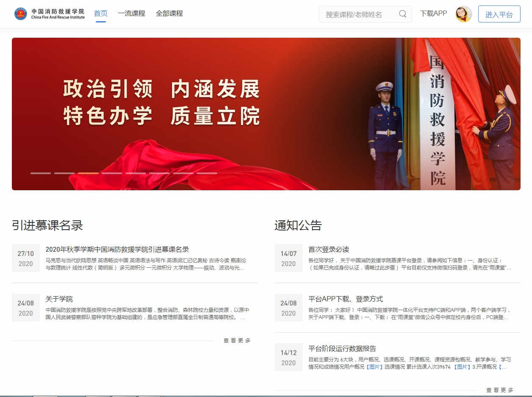This screenshot has height=397, width=532.
Task: Click the 27/10 2020 date badge
Action: tap(26, 258)
